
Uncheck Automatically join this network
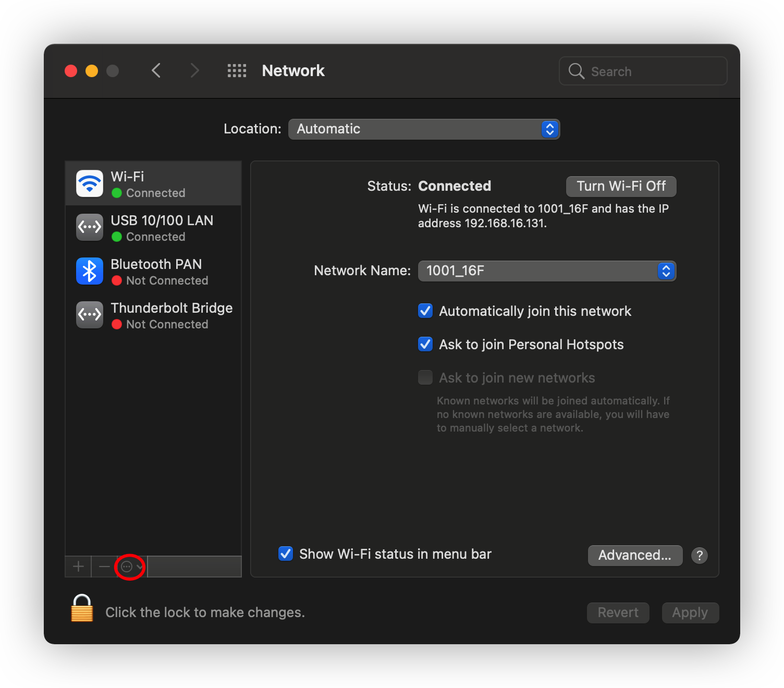[x=425, y=311]
